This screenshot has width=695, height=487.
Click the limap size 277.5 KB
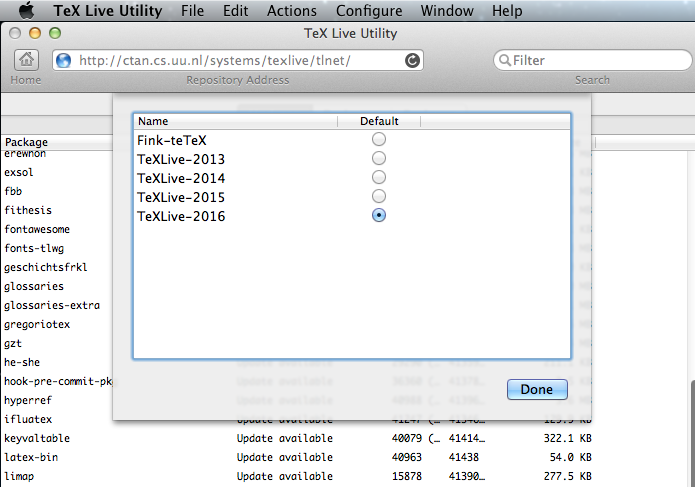coord(568,476)
